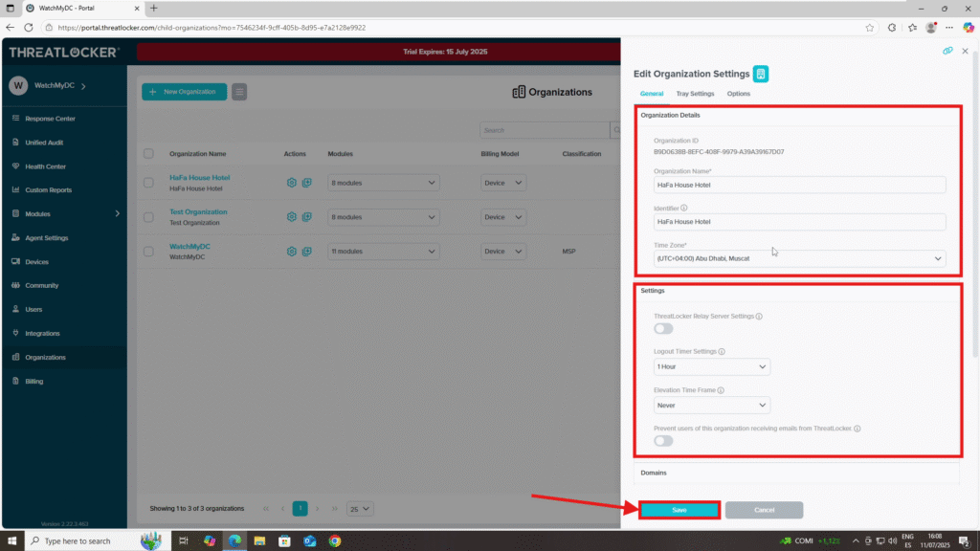Click gear icon for HaFa House Hotel
The image size is (980, 551).
(291, 183)
